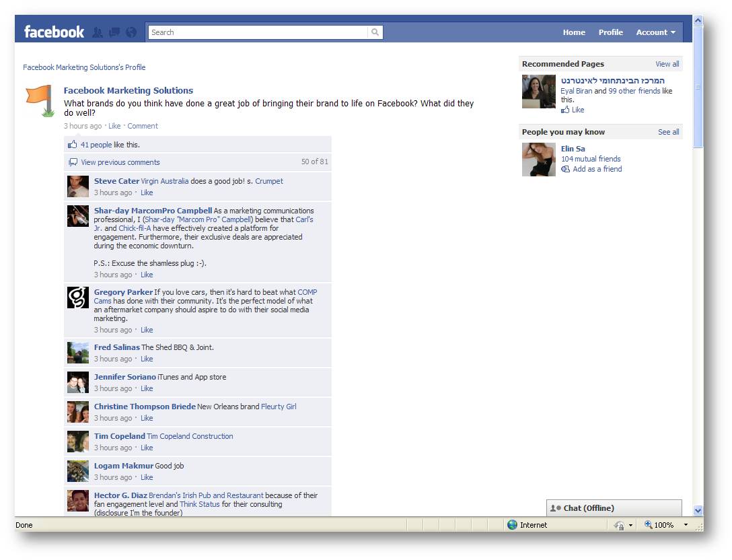This screenshot has width=732, height=560.
Task: Open Profile in the top bar
Action: (x=611, y=32)
